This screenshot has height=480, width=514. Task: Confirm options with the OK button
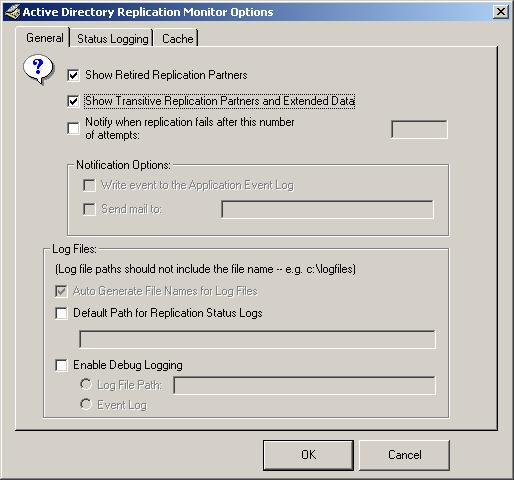click(x=308, y=455)
